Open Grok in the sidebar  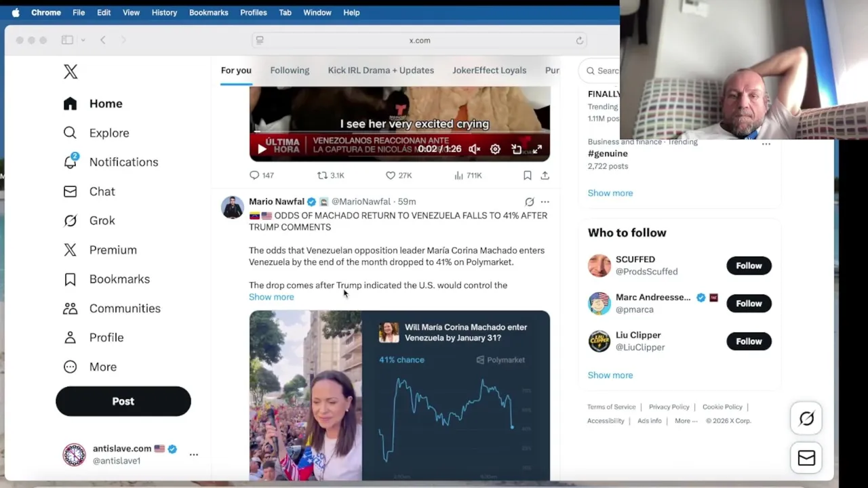(x=89, y=220)
